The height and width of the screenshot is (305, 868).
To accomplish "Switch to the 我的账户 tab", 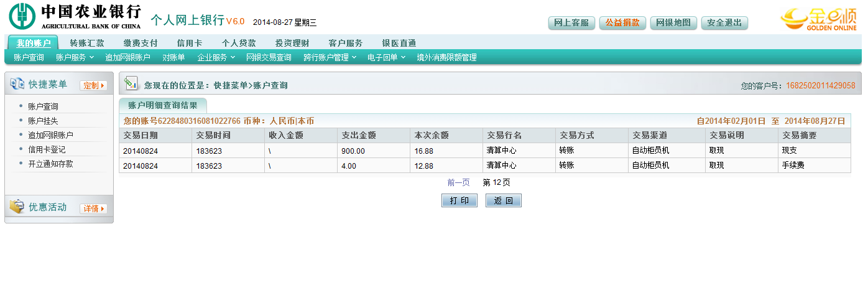I will point(34,43).
